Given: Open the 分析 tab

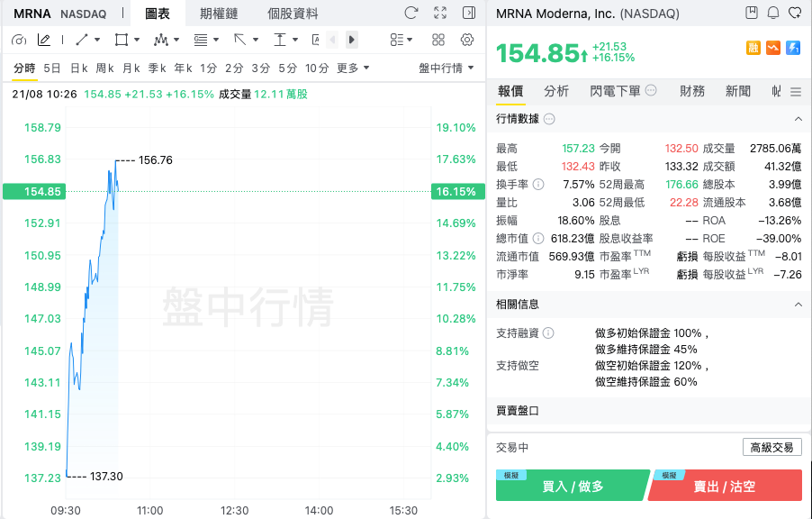Looking at the screenshot, I should 556,91.
